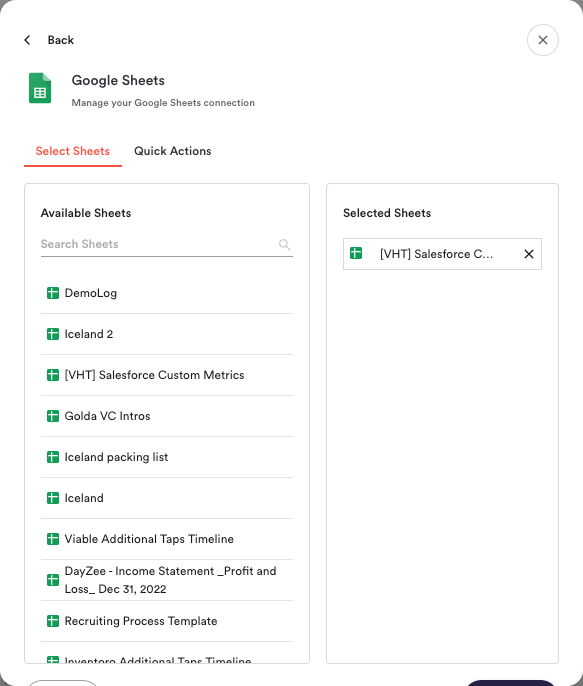Image resolution: width=583 pixels, height=686 pixels.
Task: Remove [VHT] Salesforce C... from Selected Sheets
Action: click(x=529, y=254)
